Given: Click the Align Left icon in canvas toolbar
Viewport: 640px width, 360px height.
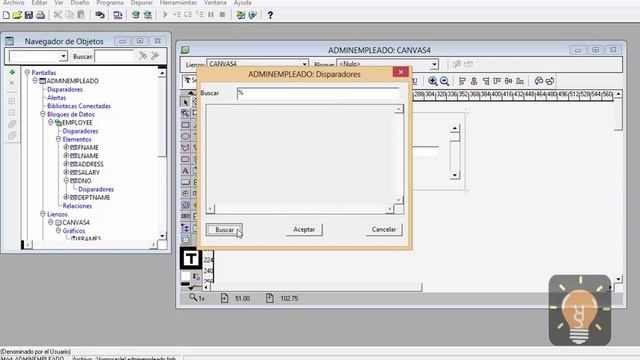Looking at the screenshot, I should [462, 81].
